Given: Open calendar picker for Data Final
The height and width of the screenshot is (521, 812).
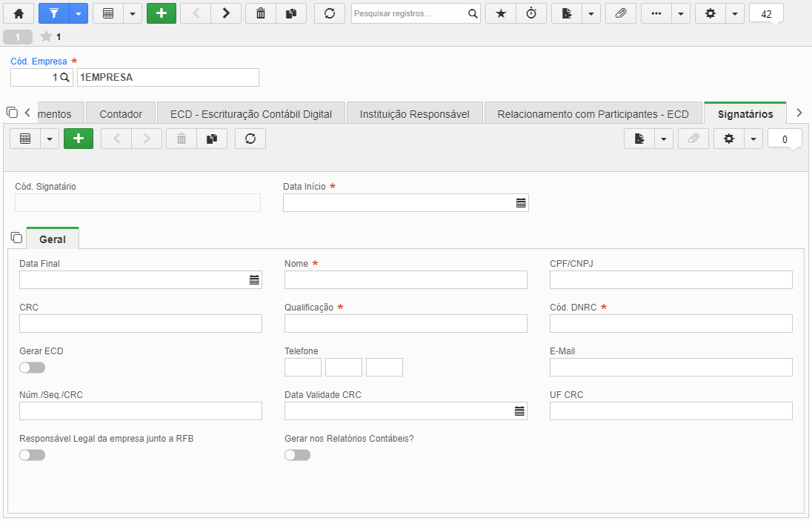Looking at the screenshot, I should (x=254, y=280).
